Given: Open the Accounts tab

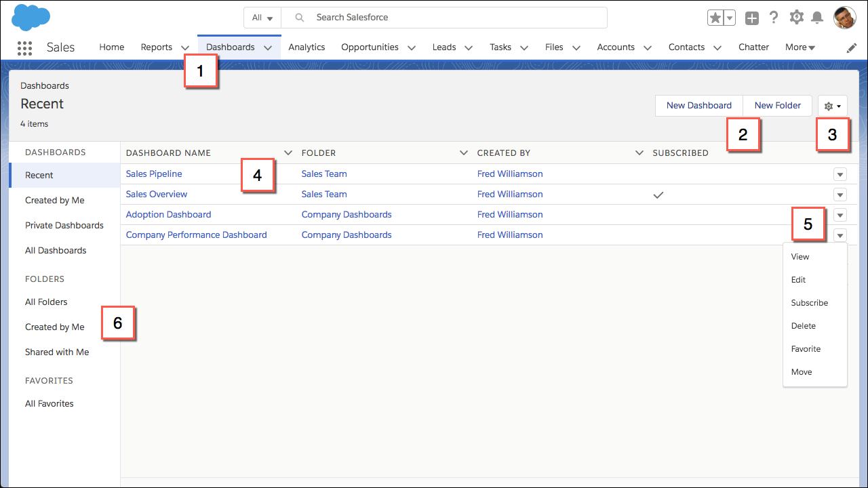Looking at the screenshot, I should (616, 47).
